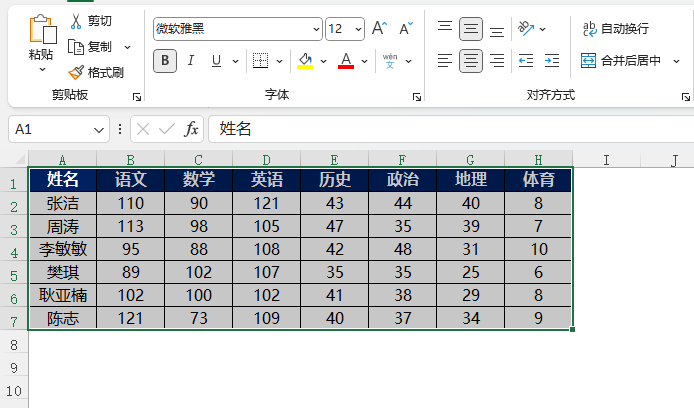The image size is (694, 408).
Task: Open the font size dropdown showing 12
Action: pyautogui.click(x=358, y=30)
